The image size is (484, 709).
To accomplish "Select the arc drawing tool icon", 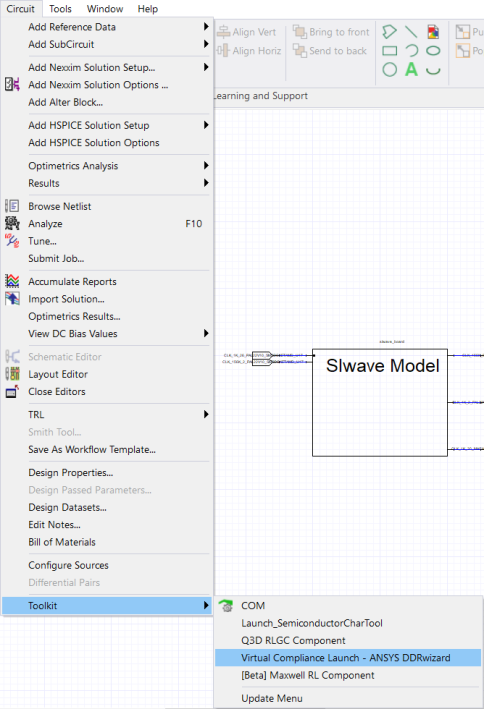I will (411, 51).
